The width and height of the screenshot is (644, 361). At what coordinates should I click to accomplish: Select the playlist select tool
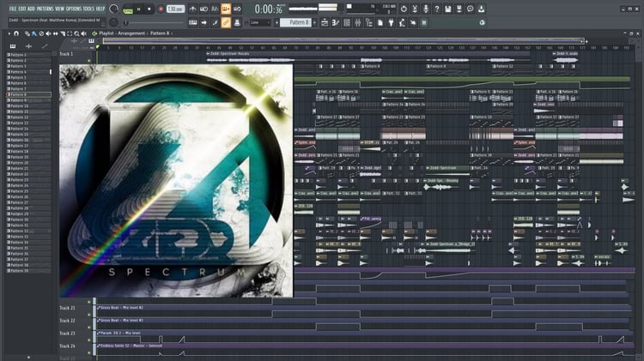click(70, 33)
